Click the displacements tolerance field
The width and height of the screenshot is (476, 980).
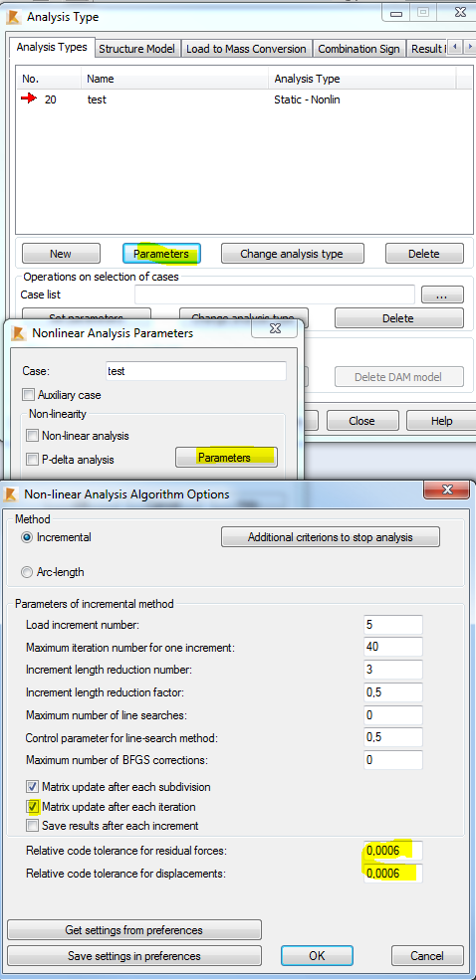tap(392, 874)
